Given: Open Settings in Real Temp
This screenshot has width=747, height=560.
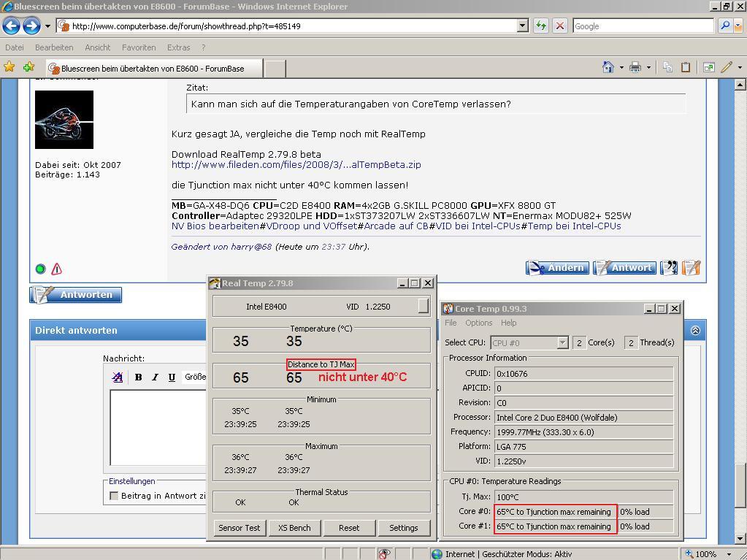Looking at the screenshot, I should coord(404,528).
